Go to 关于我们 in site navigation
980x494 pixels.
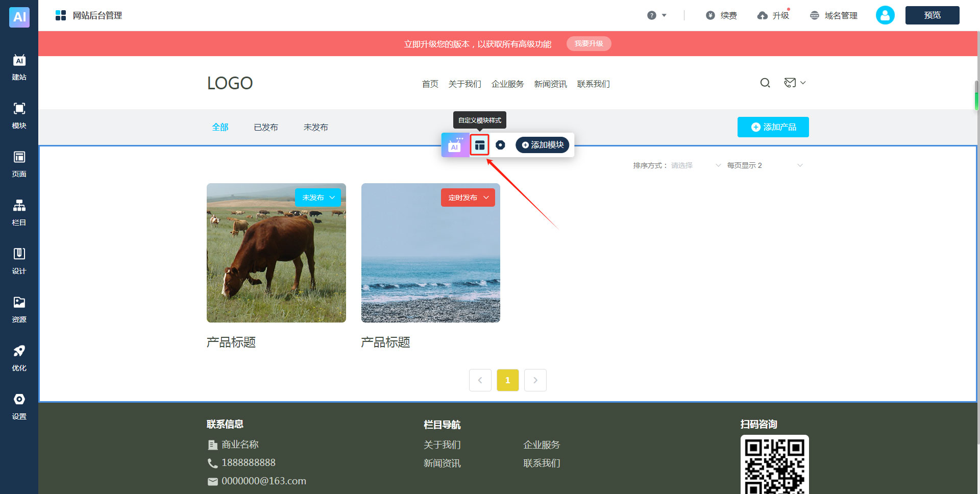coord(464,84)
